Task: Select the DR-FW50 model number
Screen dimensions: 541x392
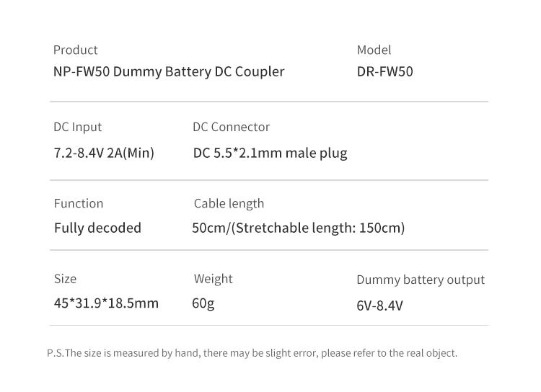Action: coord(384,71)
